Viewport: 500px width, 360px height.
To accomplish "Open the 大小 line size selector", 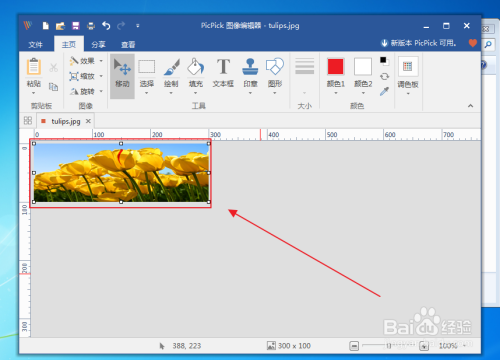I will tap(304, 76).
